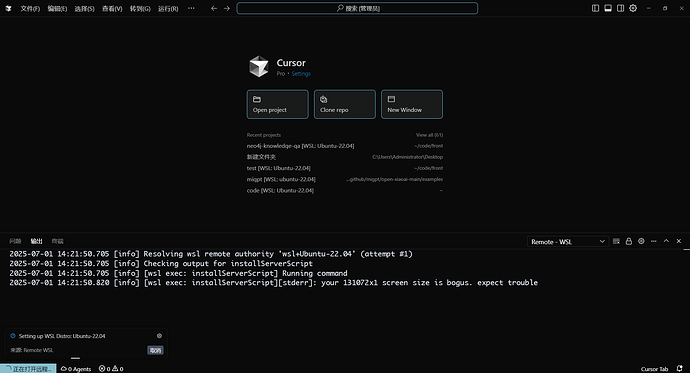The height and width of the screenshot is (373, 690).
Task: Click the folder icon in Open project
Action: [x=257, y=99]
